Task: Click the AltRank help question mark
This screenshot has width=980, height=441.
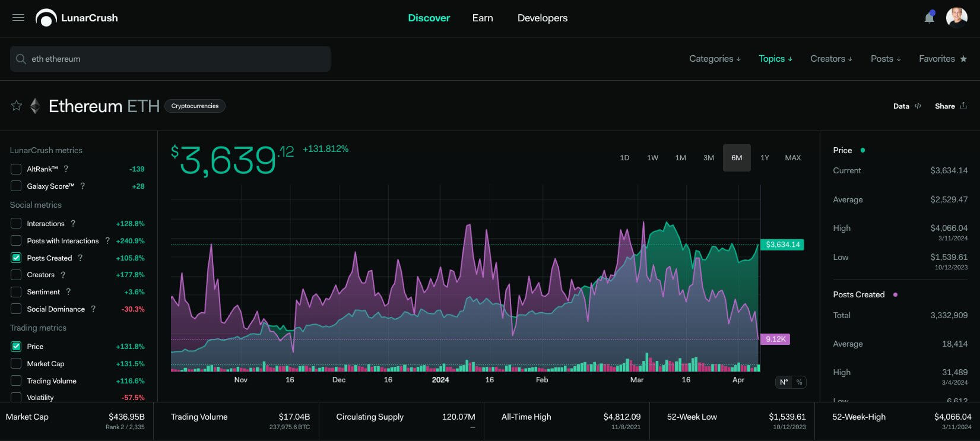Action: (66, 169)
